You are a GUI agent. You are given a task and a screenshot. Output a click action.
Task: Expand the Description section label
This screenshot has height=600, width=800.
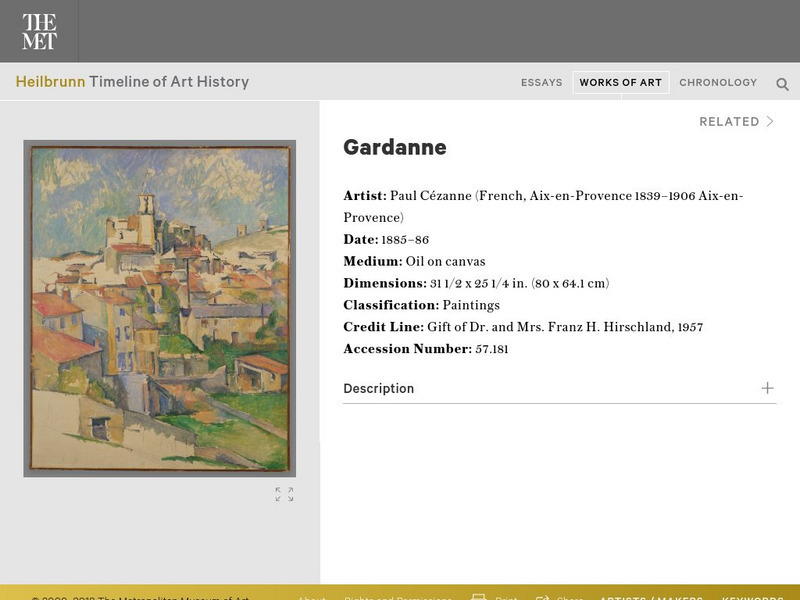pos(378,388)
